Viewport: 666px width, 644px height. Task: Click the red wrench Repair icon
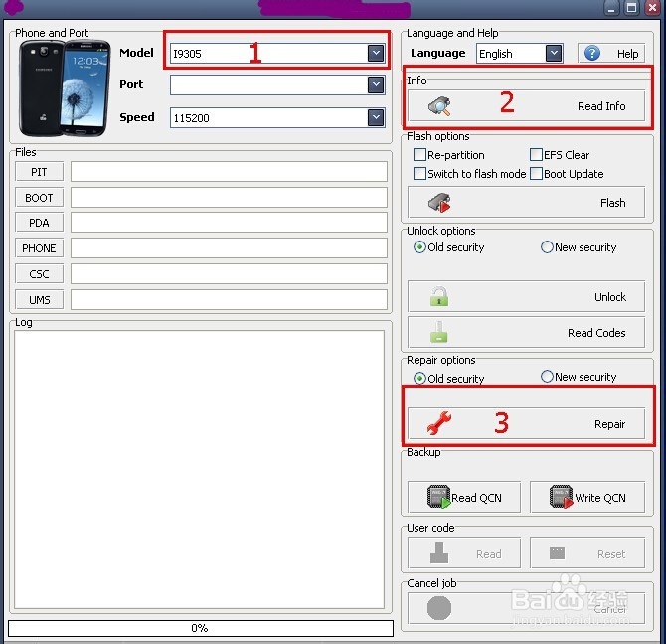439,423
